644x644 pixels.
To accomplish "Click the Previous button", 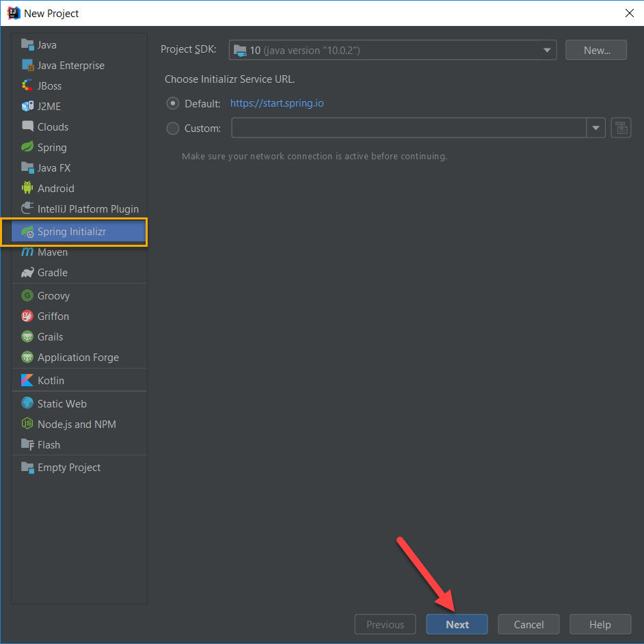I will 386,624.
